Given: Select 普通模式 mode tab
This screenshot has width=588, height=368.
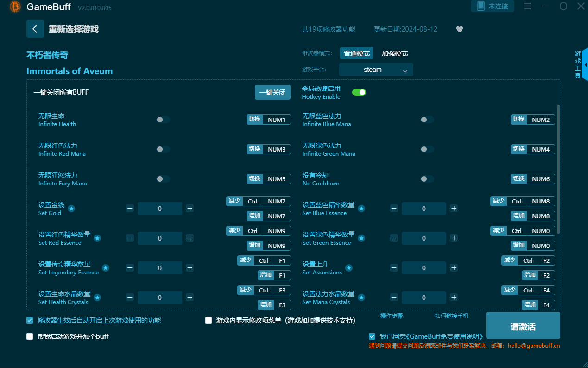Looking at the screenshot, I should click(x=357, y=53).
